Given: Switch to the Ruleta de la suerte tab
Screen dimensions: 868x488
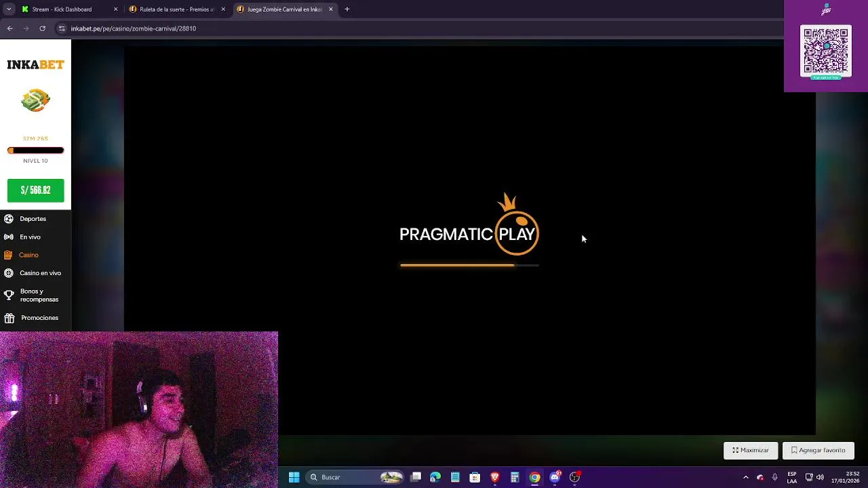Looking at the screenshot, I should pyautogui.click(x=176, y=9).
